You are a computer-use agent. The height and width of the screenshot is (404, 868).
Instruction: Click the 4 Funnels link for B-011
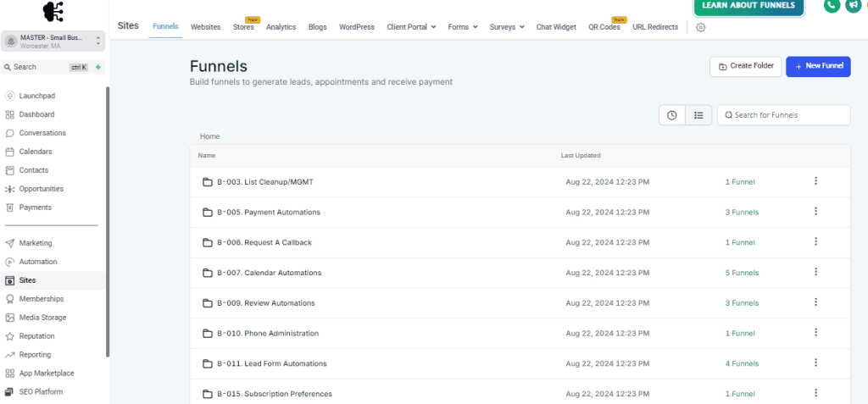pos(742,363)
